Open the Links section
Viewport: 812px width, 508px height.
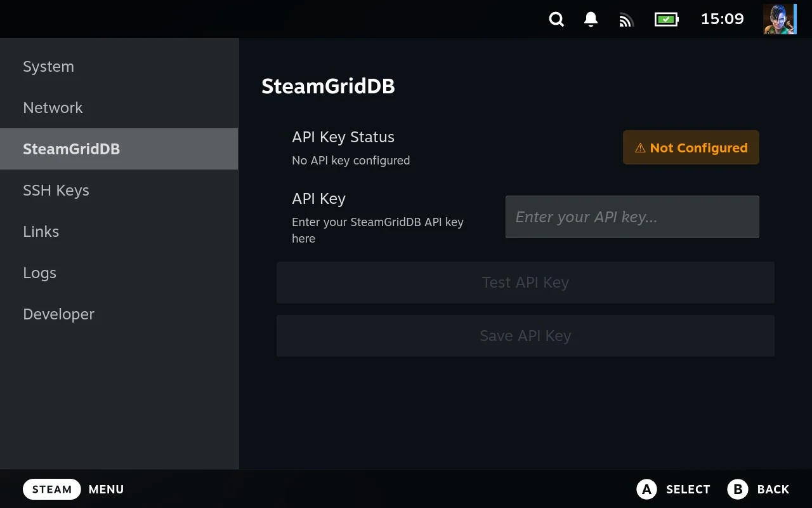coord(119,232)
